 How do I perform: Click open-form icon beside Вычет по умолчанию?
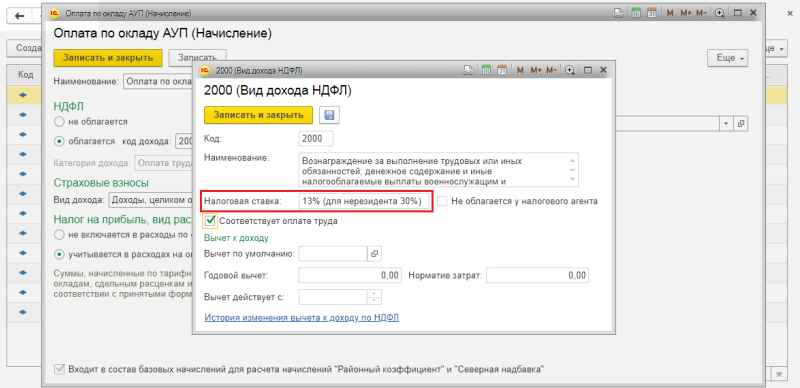[x=374, y=254]
